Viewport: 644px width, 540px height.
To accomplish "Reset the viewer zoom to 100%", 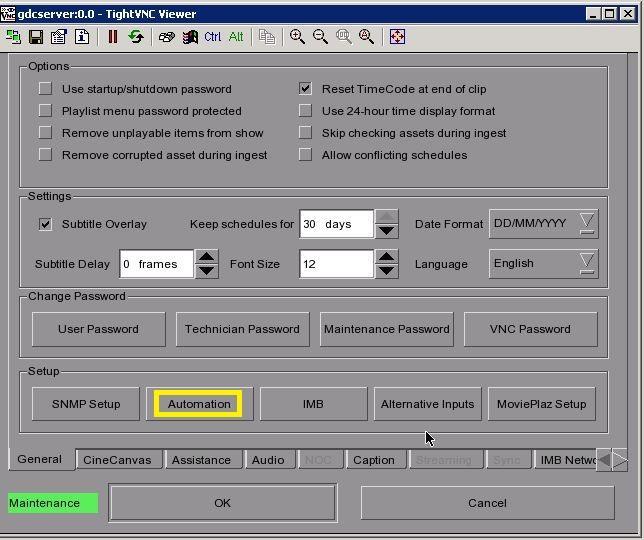I will 344,37.
